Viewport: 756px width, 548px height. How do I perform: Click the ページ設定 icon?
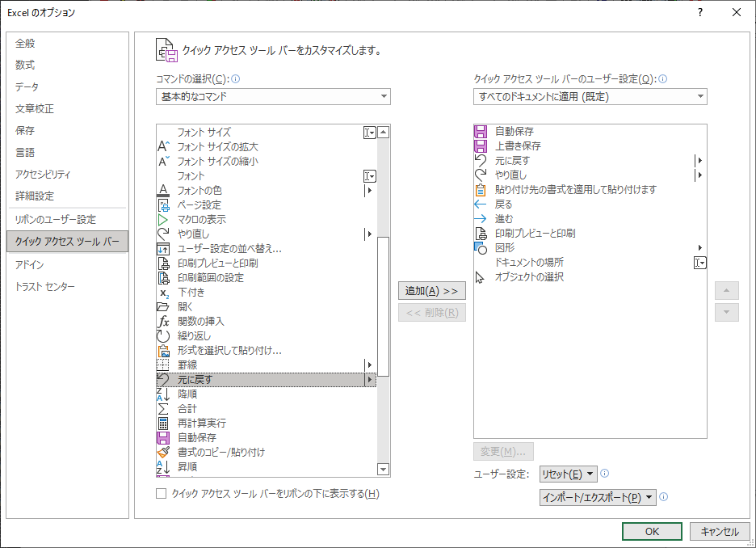(x=163, y=205)
